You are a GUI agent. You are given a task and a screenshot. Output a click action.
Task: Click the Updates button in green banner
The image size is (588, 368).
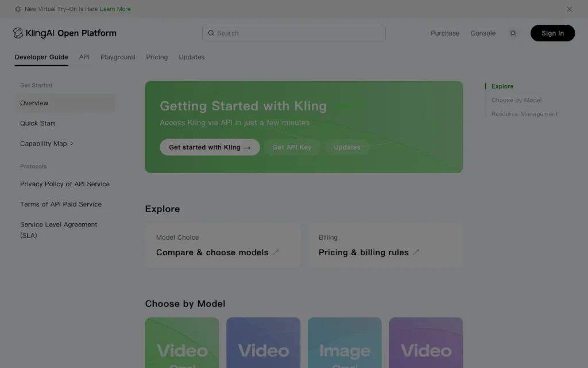point(347,147)
